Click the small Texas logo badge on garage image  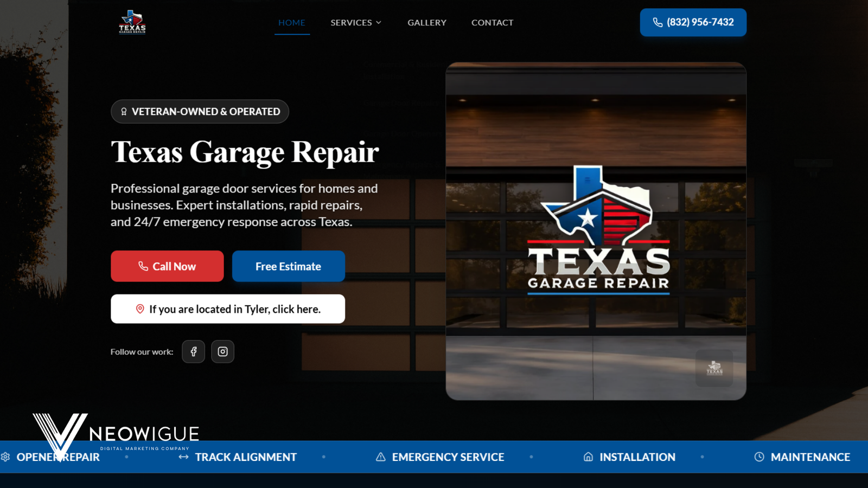coord(714,368)
